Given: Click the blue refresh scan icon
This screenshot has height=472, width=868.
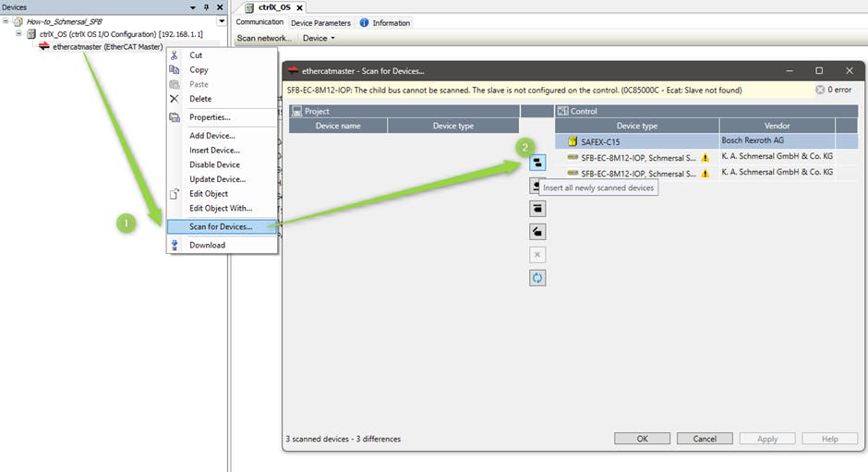Looking at the screenshot, I should (537, 277).
